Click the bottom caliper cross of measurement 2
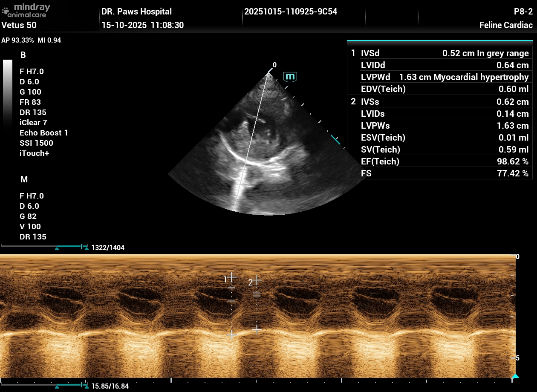This screenshot has width=537, height=392. coord(257,329)
